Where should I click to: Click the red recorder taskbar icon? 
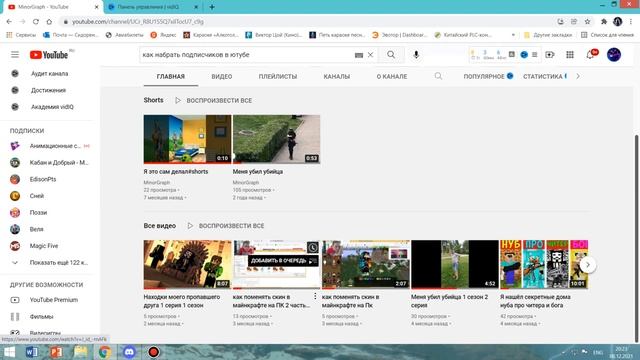[153, 352]
